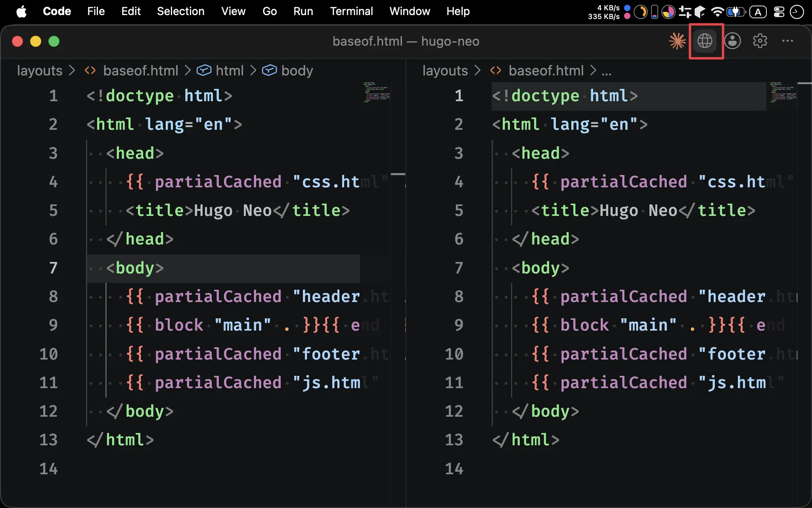Click line number 1 in the right editor
Viewport: 812px width, 508px height.
(x=459, y=96)
